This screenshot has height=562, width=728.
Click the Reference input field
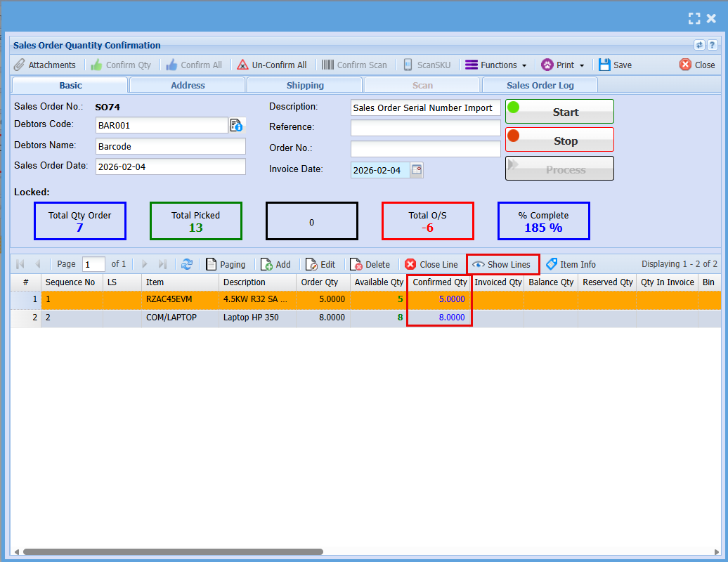pos(425,128)
